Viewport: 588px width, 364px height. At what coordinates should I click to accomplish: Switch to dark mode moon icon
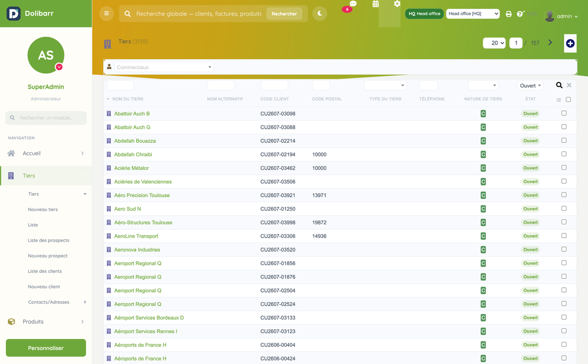[319, 14]
